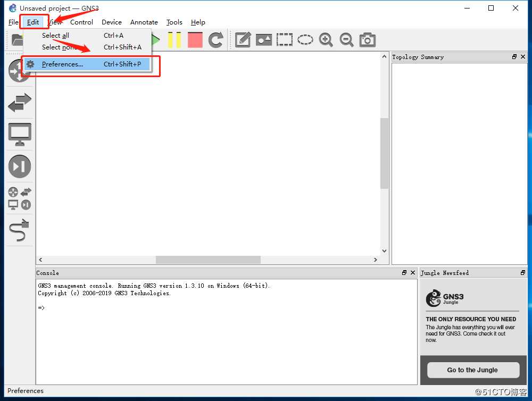Choose Select all from Edit menu
532x401 pixels.
coord(87,35)
